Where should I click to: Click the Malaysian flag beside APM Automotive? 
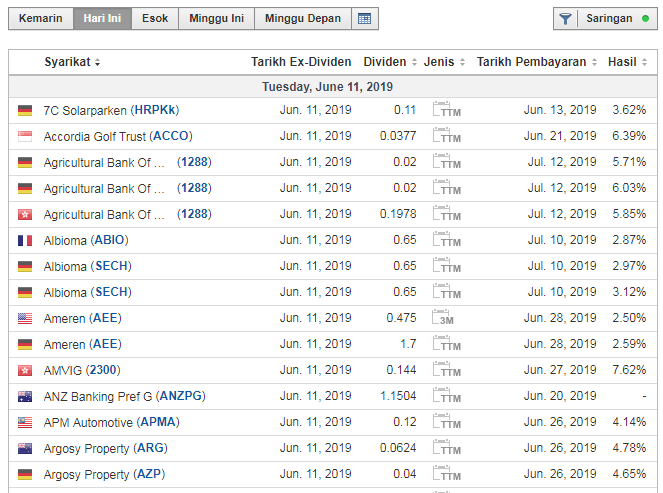tap(25, 423)
